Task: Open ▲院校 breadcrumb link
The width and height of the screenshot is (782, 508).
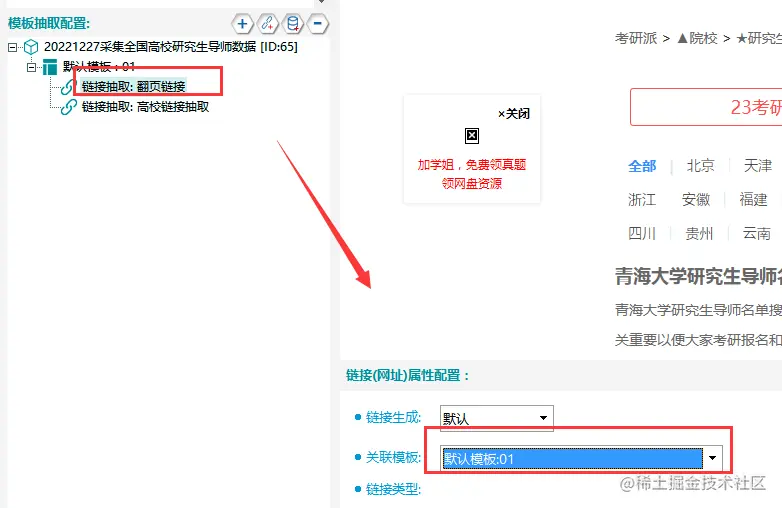Action: coord(697,38)
